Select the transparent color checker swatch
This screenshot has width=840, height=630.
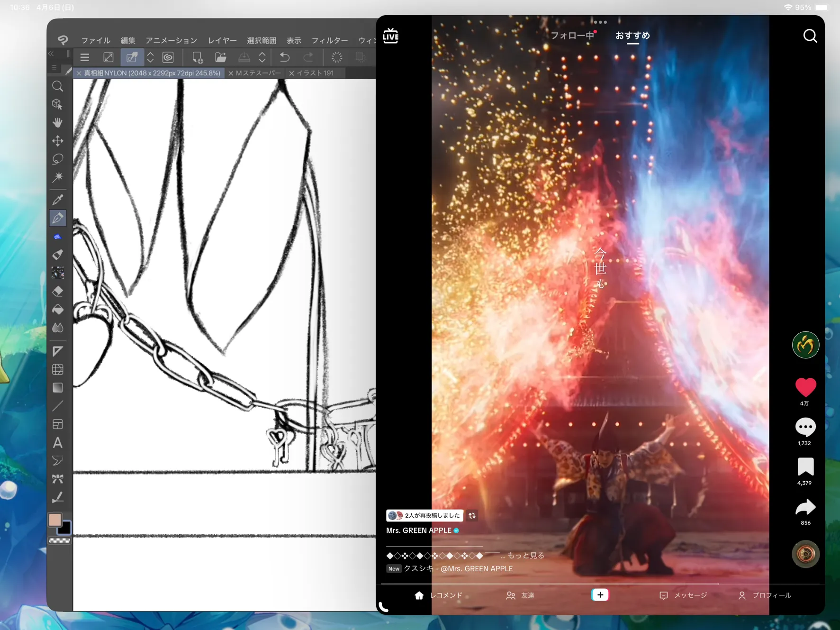point(60,540)
